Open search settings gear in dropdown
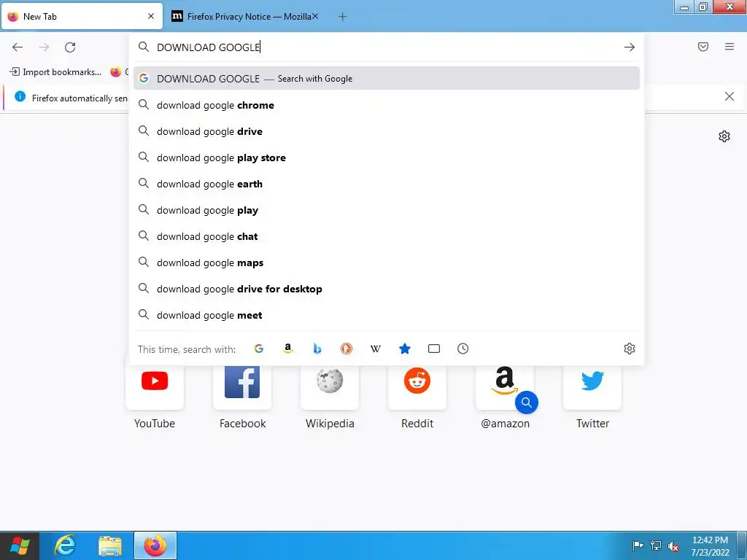This screenshot has width=747, height=560. click(630, 349)
